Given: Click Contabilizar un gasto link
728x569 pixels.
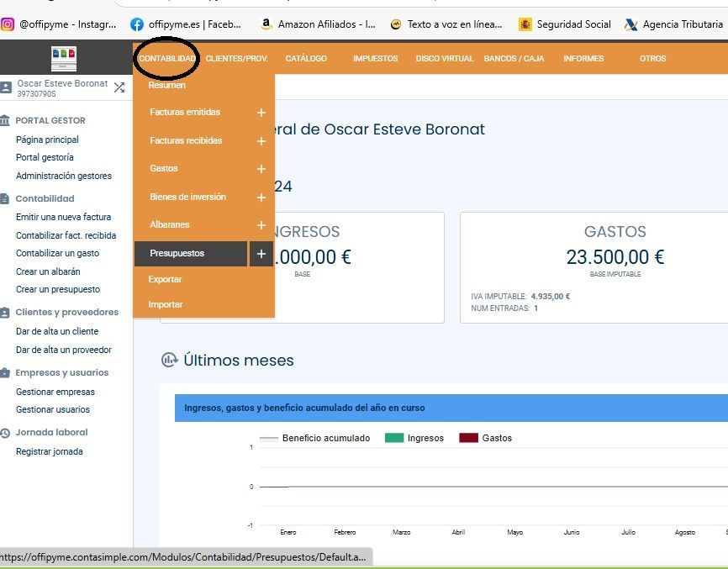Looking at the screenshot, I should click(57, 254).
